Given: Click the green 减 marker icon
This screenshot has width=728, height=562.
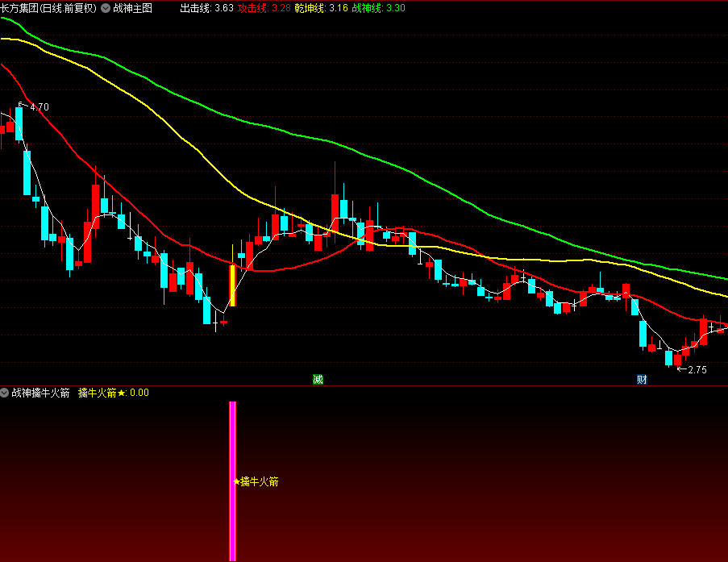Looking at the screenshot, I should coord(318,379).
